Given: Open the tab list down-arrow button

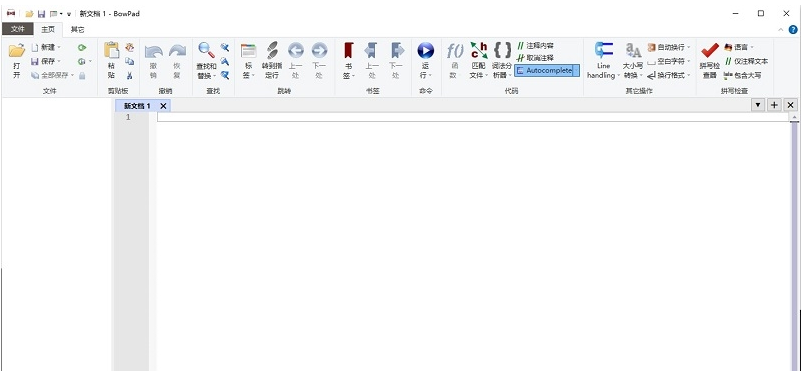Looking at the screenshot, I should [758, 105].
